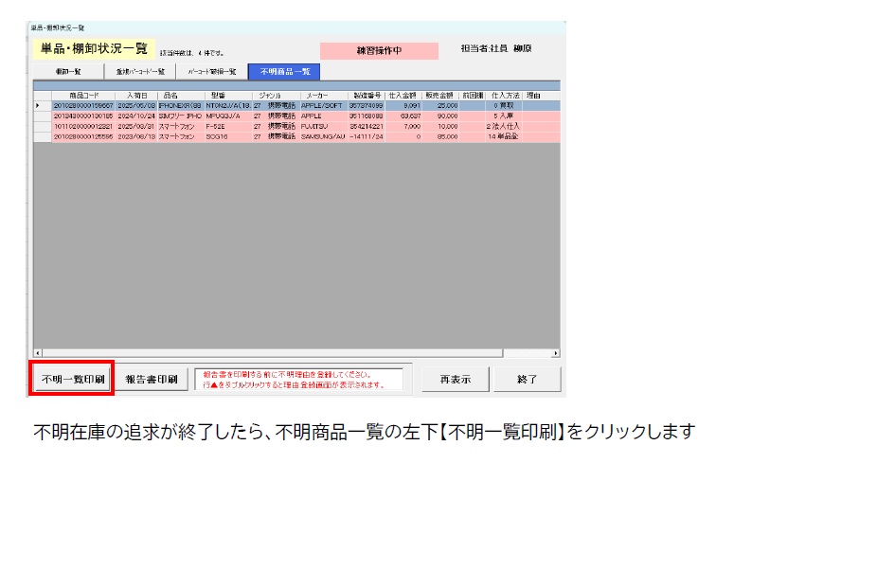This screenshot has height=588, width=895.
Task: Select the バーコード破損一覧 tab
Action: 211,71
